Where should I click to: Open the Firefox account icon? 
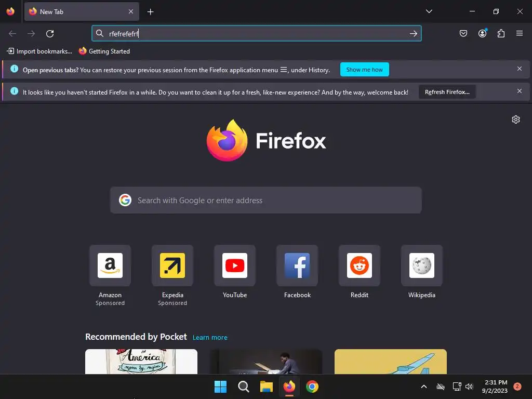click(483, 33)
